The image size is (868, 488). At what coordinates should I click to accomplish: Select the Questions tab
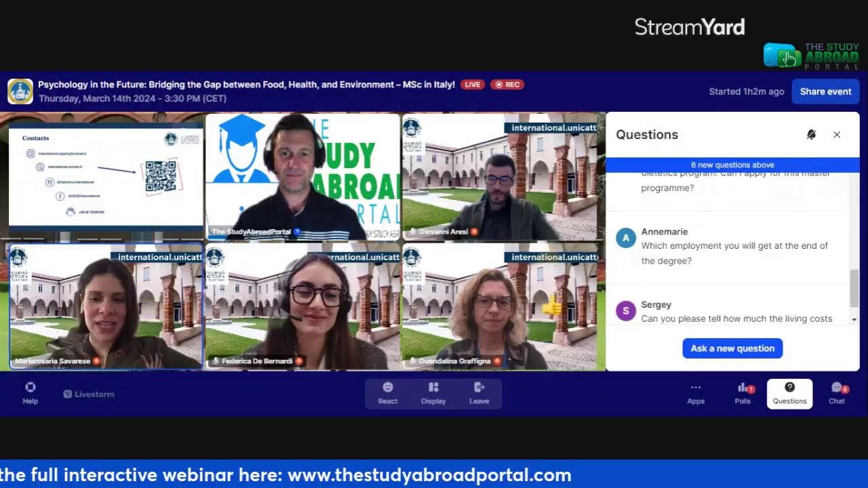(789, 393)
